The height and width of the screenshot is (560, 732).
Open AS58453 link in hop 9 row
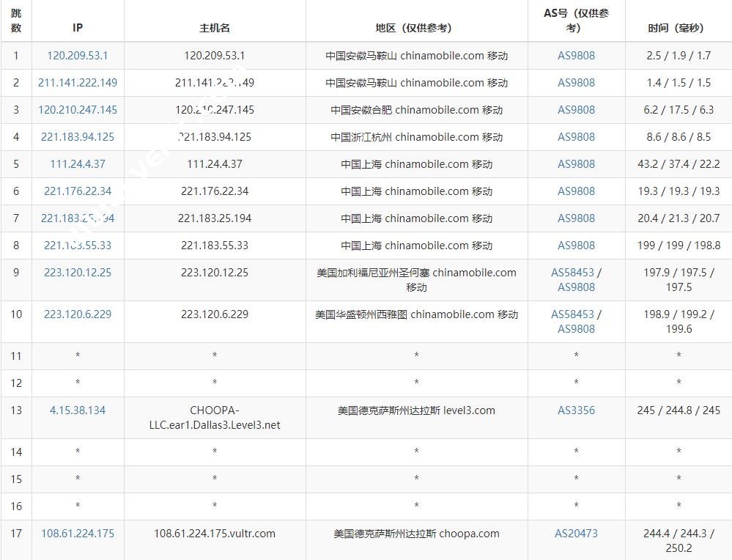click(x=572, y=273)
